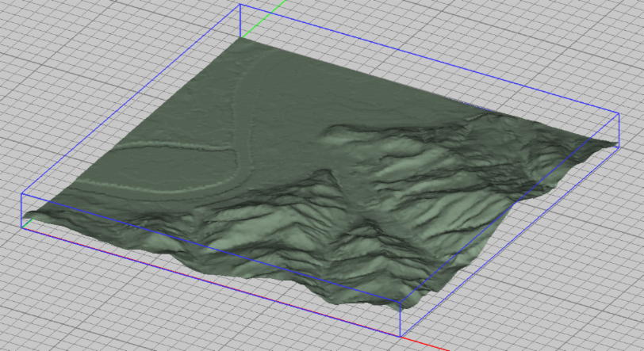Click the red X axis line at bottom
Screen dimensions: 644x351
424,343
